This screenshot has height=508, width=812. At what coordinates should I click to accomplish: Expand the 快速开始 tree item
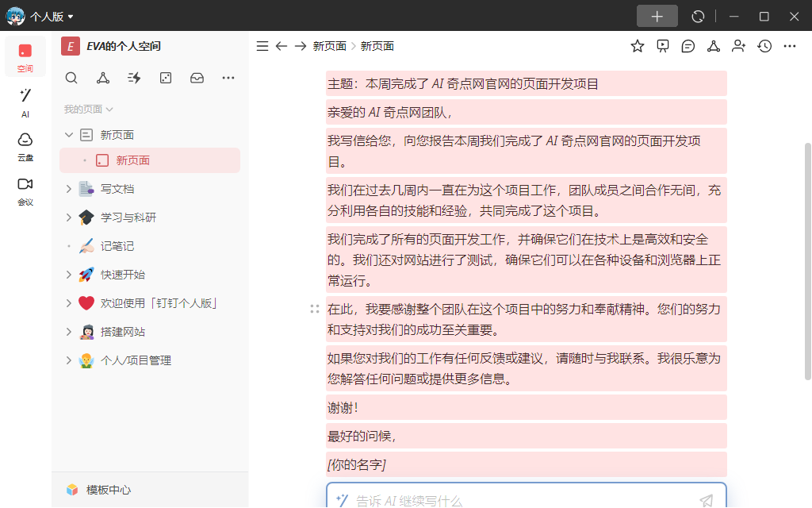coord(68,275)
